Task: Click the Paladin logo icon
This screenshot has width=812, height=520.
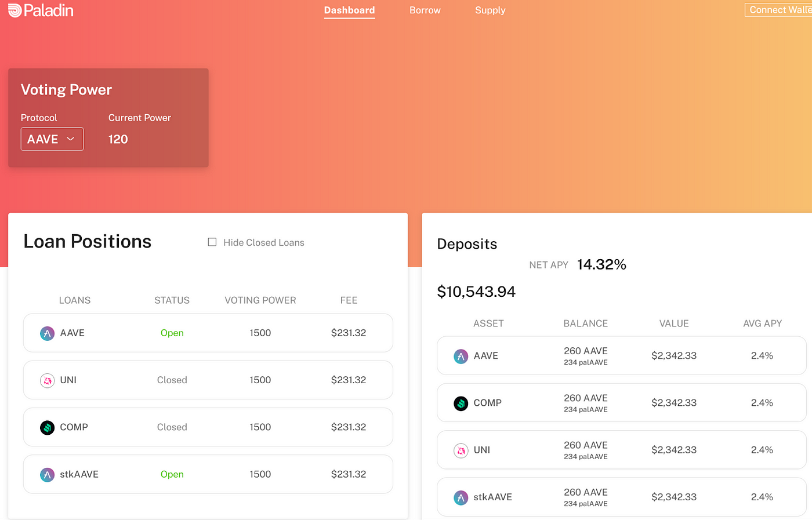Action: [x=14, y=10]
